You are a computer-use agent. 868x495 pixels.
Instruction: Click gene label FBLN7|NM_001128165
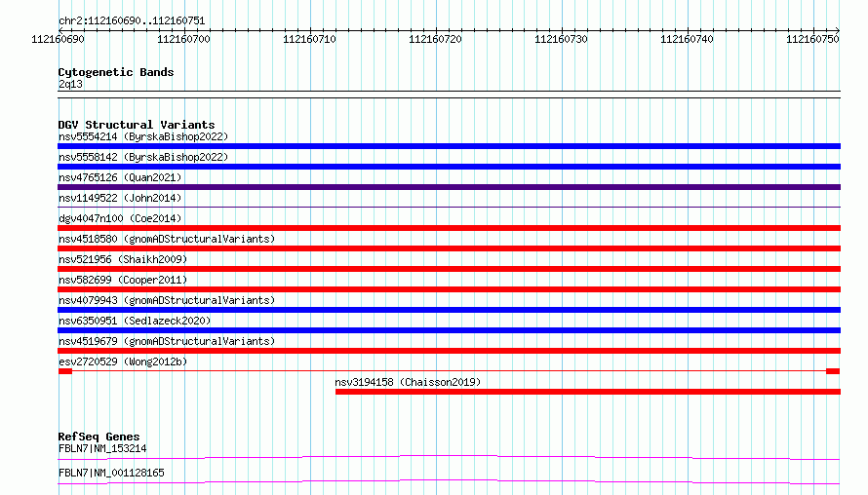111,473
